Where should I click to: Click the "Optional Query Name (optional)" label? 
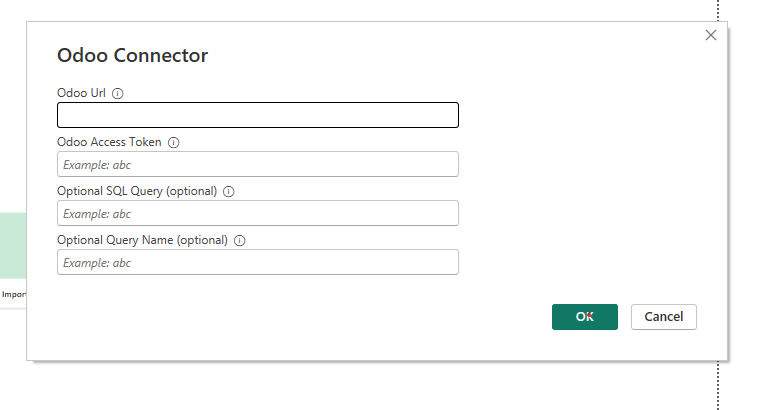142,240
